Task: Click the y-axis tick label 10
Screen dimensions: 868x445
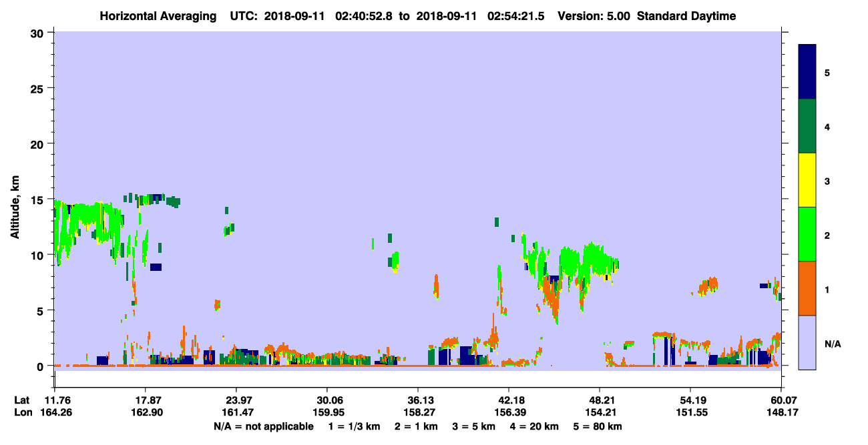Action: (x=39, y=255)
